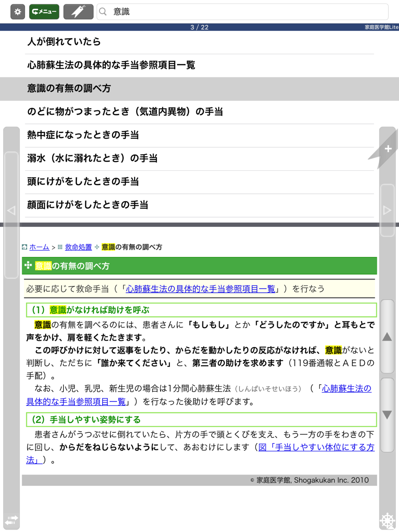Click section heading (2) 手当しやすい姿勢にする
The height and width of the screenshot is (532, 399).
(x=201, y=420)
